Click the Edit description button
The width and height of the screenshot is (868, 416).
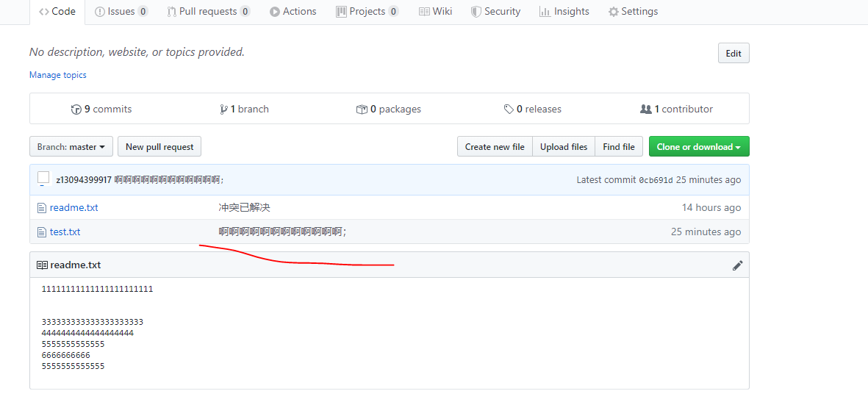coord(734,53)
